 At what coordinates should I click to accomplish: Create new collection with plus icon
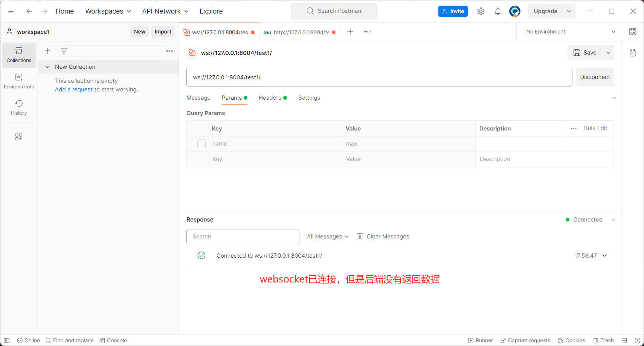point(47,51)
